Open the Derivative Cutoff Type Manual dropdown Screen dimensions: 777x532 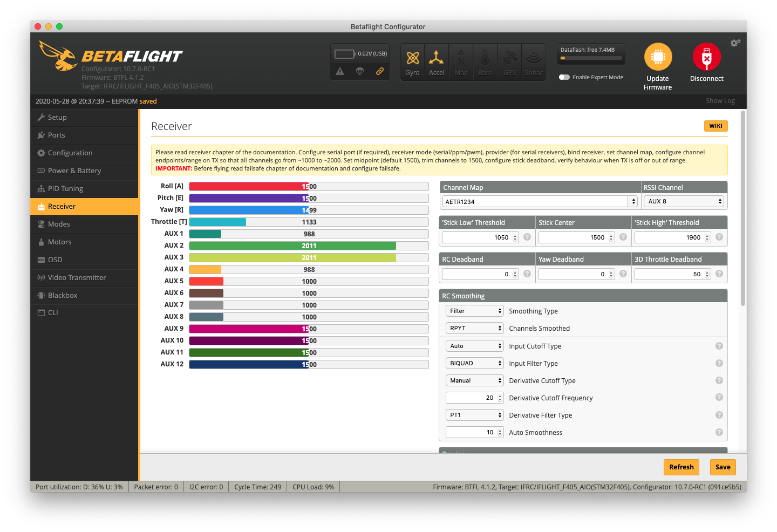[x=475, y=380]
